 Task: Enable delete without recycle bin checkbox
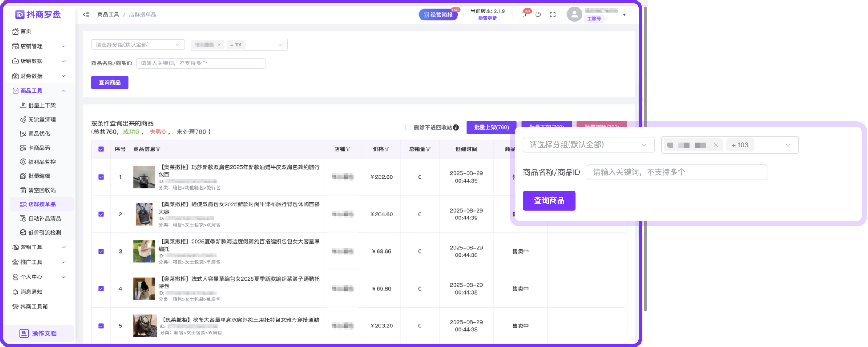(408, 128)
